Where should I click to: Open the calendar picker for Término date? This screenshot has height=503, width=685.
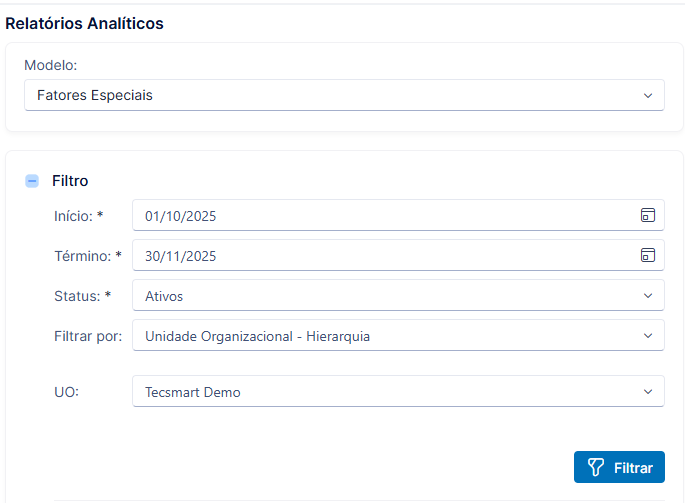647,255
